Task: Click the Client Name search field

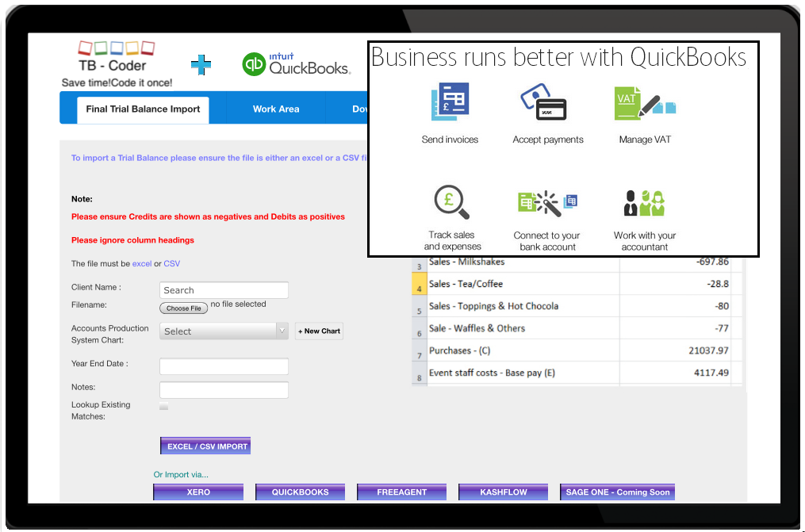Action: pos(223,290)
